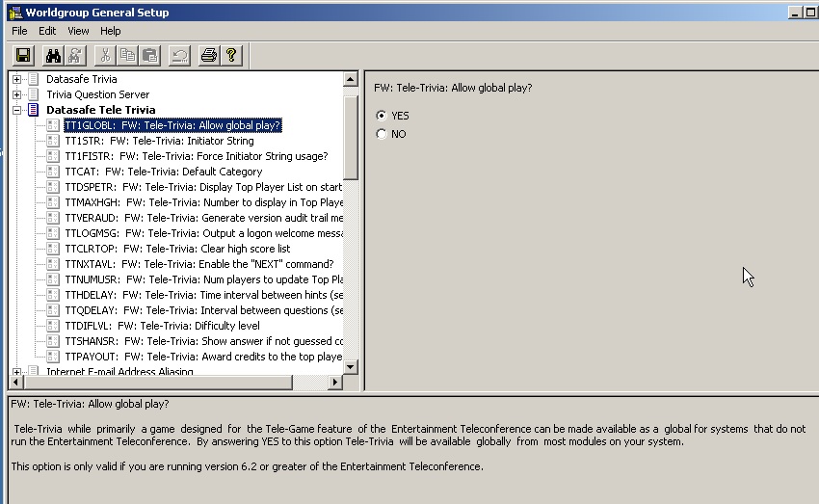
Task: Select the YES radio button
Action: 382,115
